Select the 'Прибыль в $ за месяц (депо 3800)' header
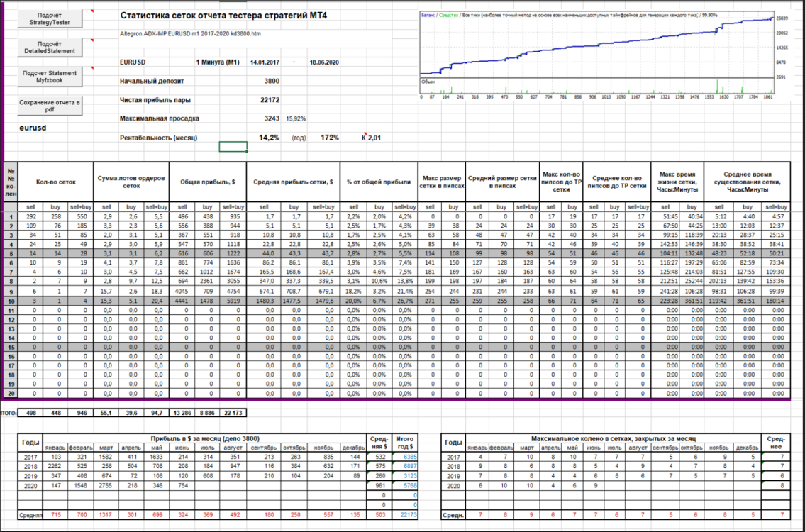 tap(205, 438)
